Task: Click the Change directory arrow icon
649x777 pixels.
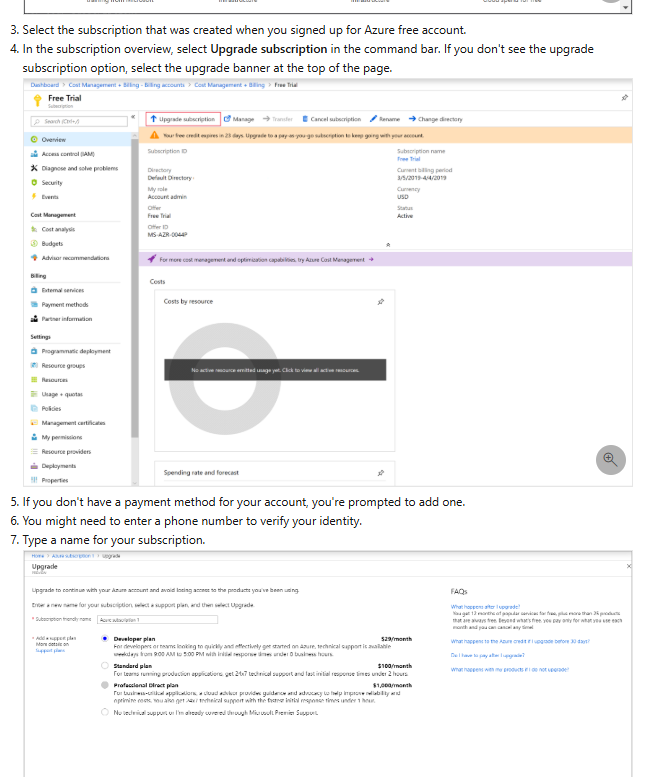Action: point(412,119)
